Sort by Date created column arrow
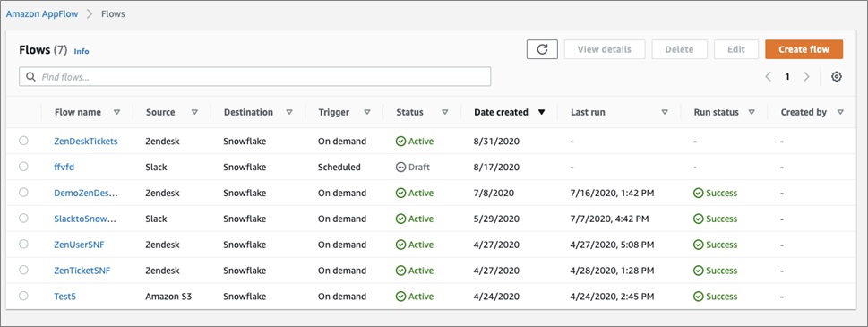The image size is (868, 327). coord(541,112)
